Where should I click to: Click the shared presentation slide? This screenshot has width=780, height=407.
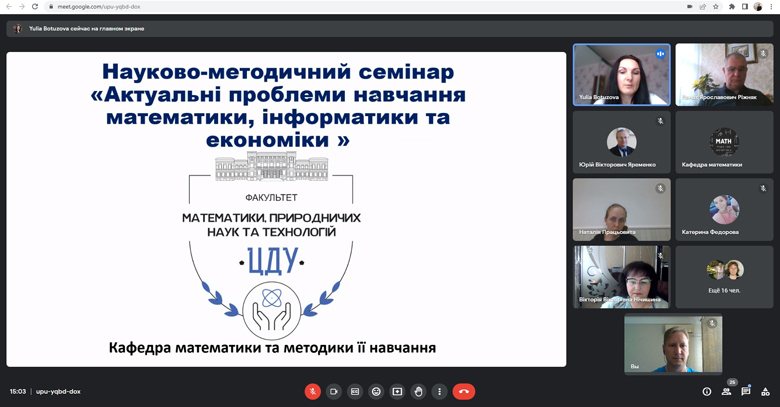286,209
